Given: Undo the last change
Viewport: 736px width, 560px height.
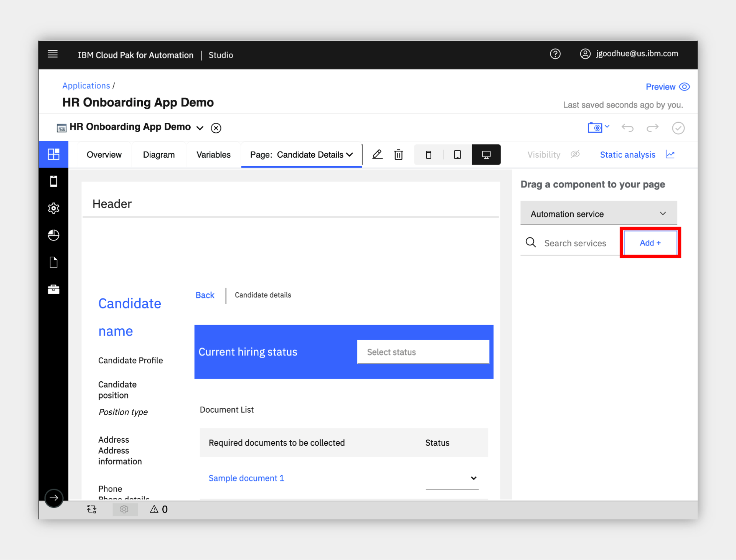Looking at the screenshot, I should (x=627, y=128).
